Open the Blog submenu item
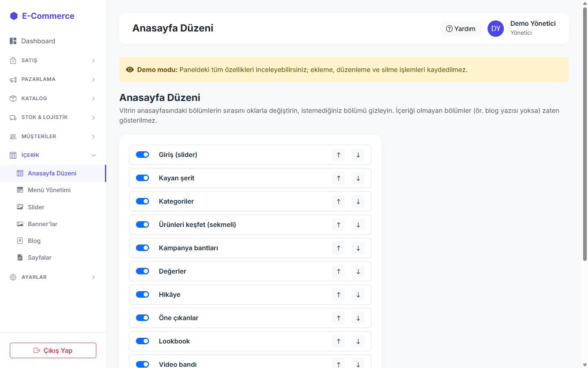Screen dimensions: 588x368 53,241
